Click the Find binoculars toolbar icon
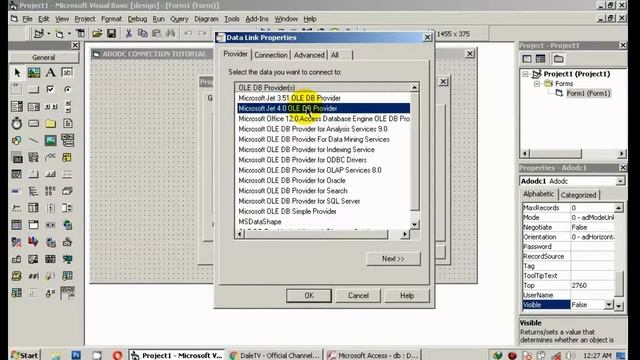 click(x=170, y=33)
